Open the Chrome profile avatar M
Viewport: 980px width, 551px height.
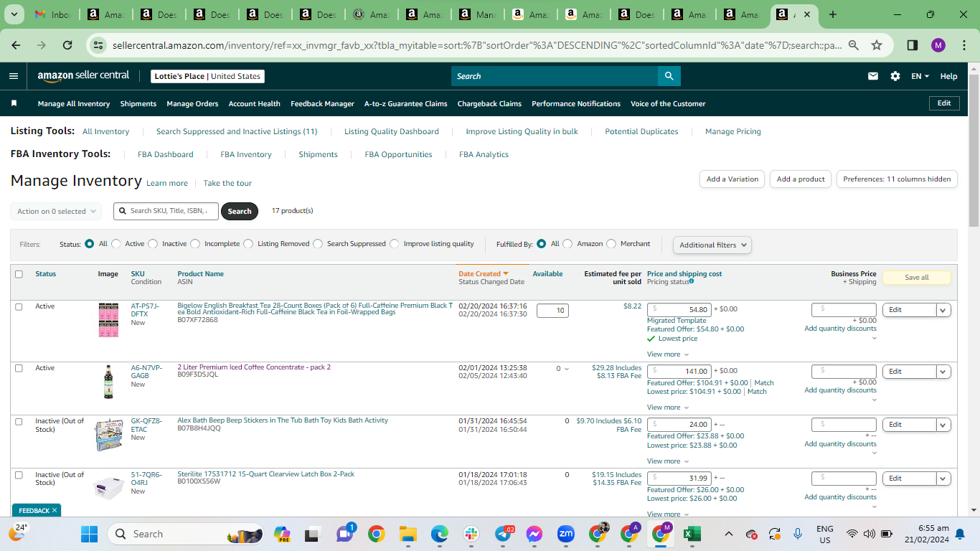[x=938, y=45]
